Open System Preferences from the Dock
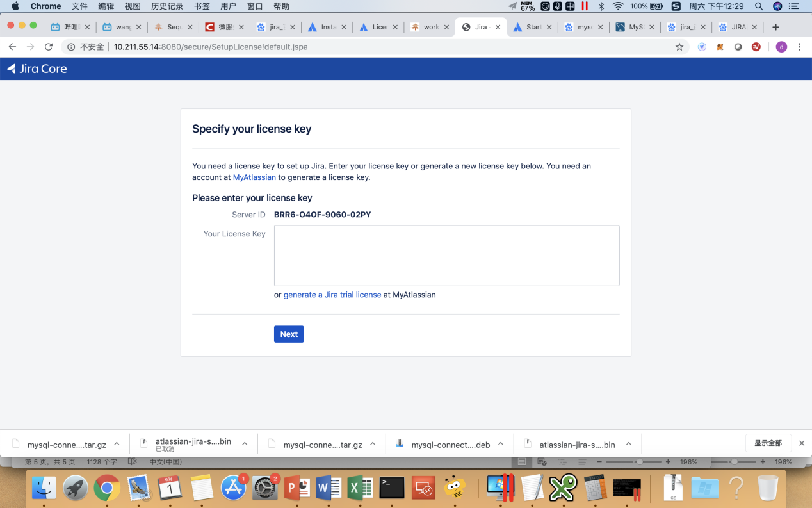Screen dimensions: 812x508 [x=265, y=489]
